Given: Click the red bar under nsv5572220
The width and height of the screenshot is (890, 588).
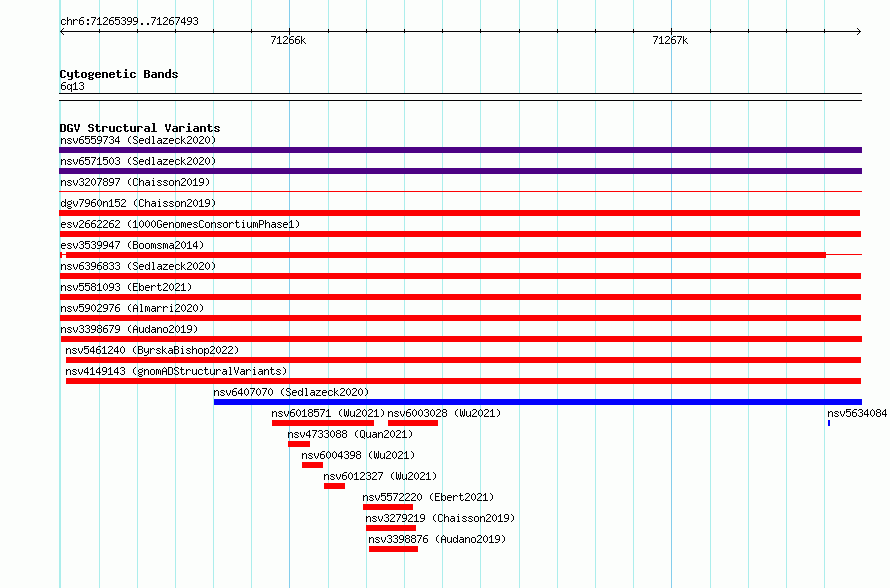Looking at the screenshot, I should 388,507.
